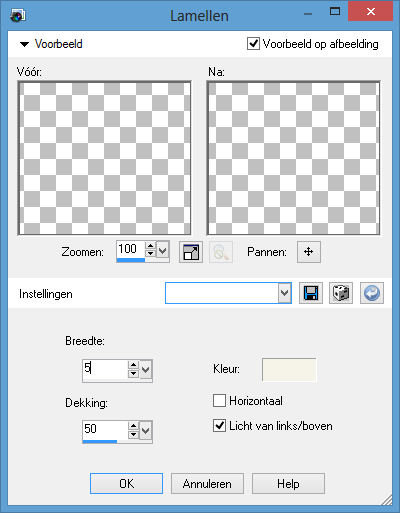The image size is (400, 513).
Task: Click the save preset floppy disk icon
Action: coord(311,293)
